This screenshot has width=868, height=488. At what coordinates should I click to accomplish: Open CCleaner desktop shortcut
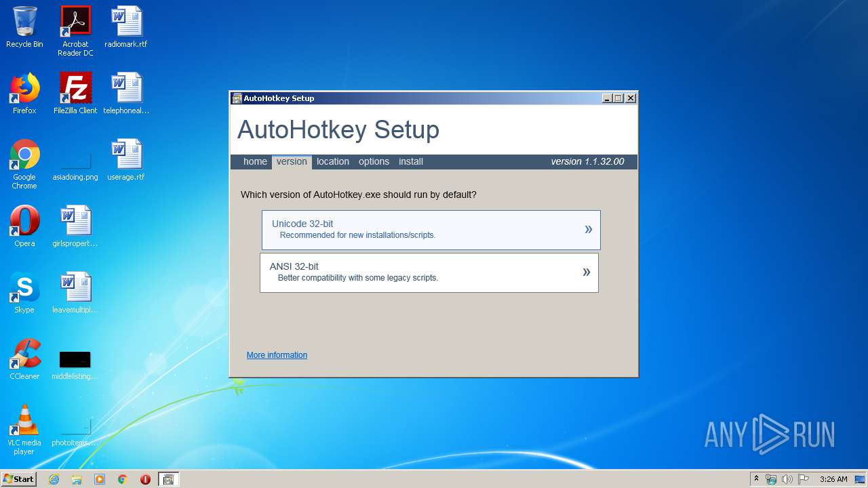[24, 359]
